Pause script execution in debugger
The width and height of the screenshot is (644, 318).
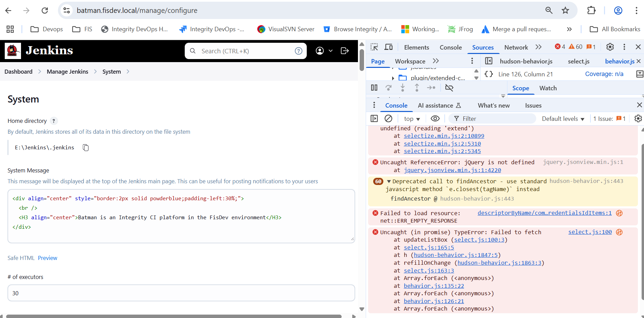[374, 88]
